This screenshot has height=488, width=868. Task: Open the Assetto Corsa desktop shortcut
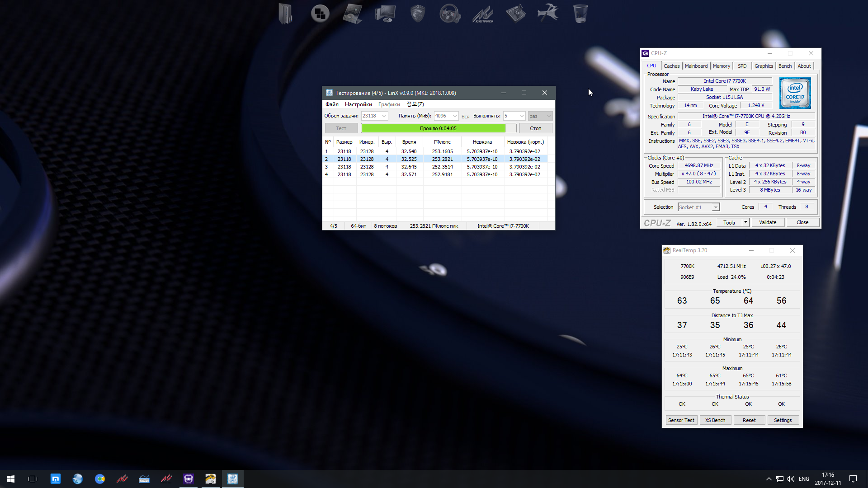483,14
